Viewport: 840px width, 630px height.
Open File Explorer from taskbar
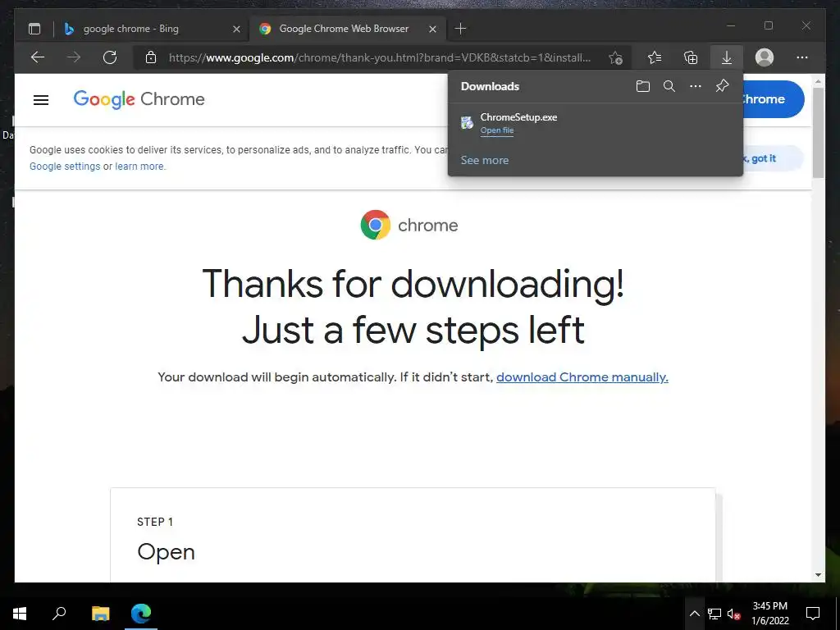(100, 614)
